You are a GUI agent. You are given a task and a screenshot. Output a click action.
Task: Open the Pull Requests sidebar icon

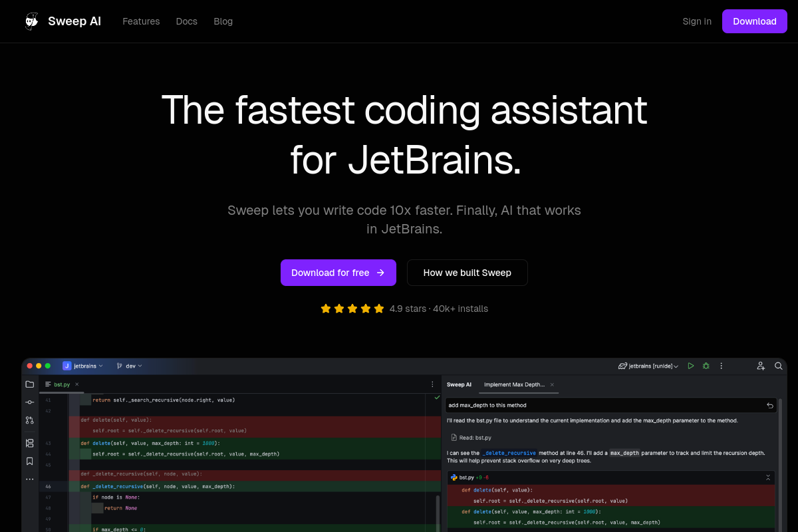pyautogui.click(x=29, y=420)
